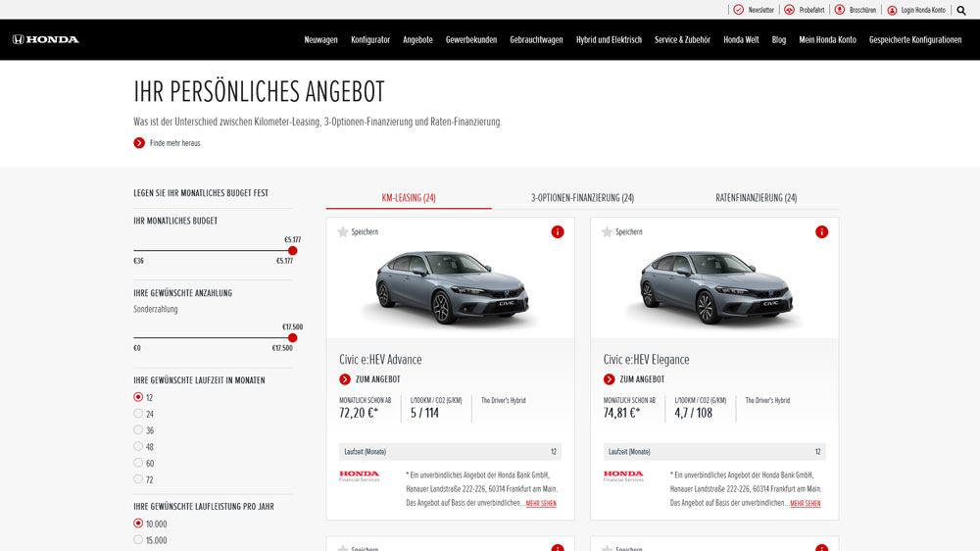Open info icon on Civic e:HEV Advance card
980x551 pixels.
click(x=558, y=232)
